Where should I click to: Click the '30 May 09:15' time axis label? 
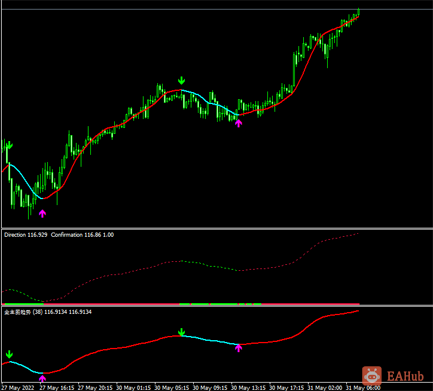click(210, 388)
